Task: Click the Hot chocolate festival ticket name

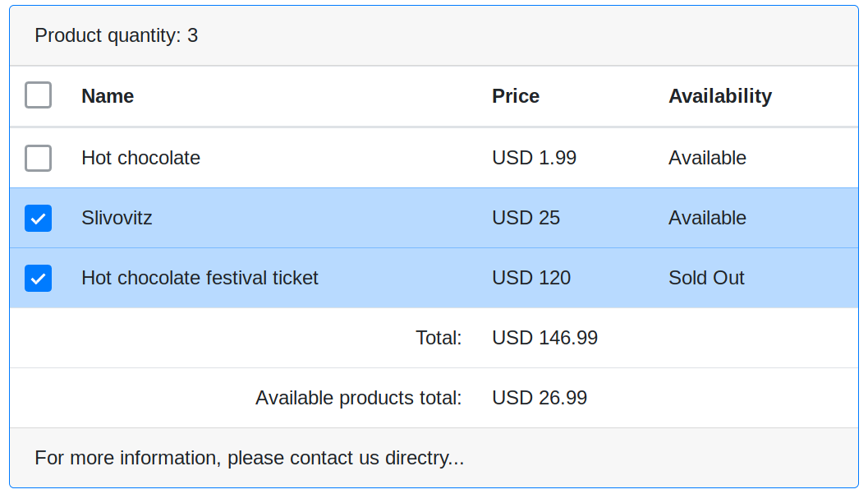Action: pyautogui.click(x=200, y=278)
